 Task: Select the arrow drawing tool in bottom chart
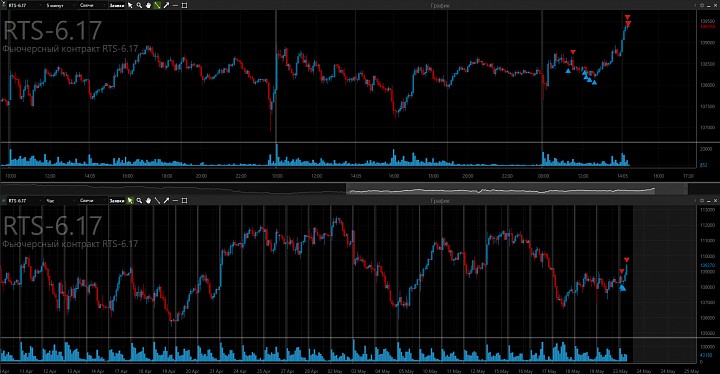click(x=166, y=200)
